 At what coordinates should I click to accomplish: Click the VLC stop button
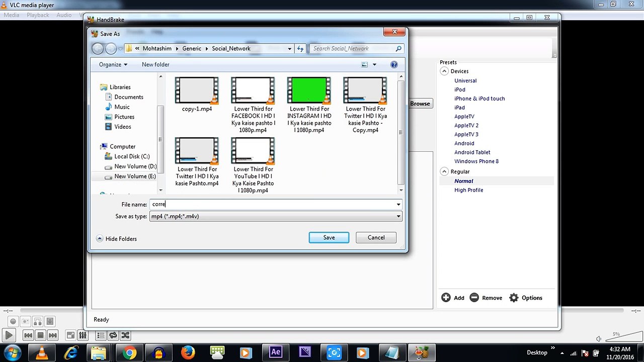coord(41,335)
